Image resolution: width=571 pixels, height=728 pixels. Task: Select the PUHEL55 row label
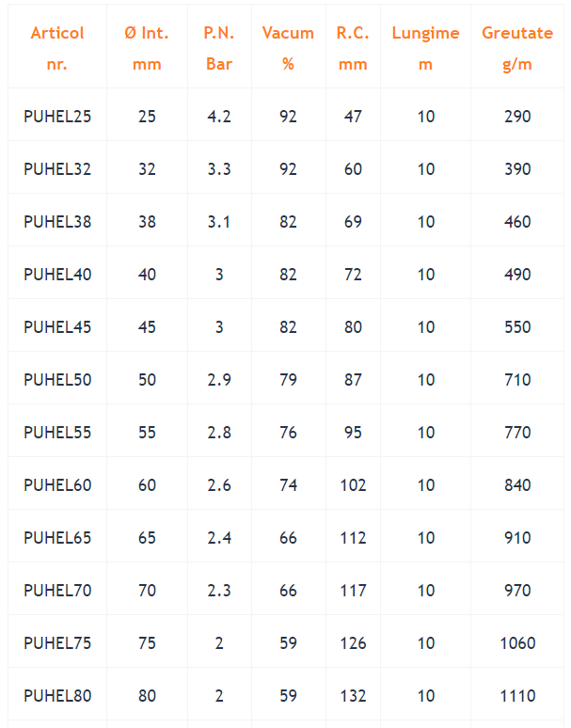[57, 433]
